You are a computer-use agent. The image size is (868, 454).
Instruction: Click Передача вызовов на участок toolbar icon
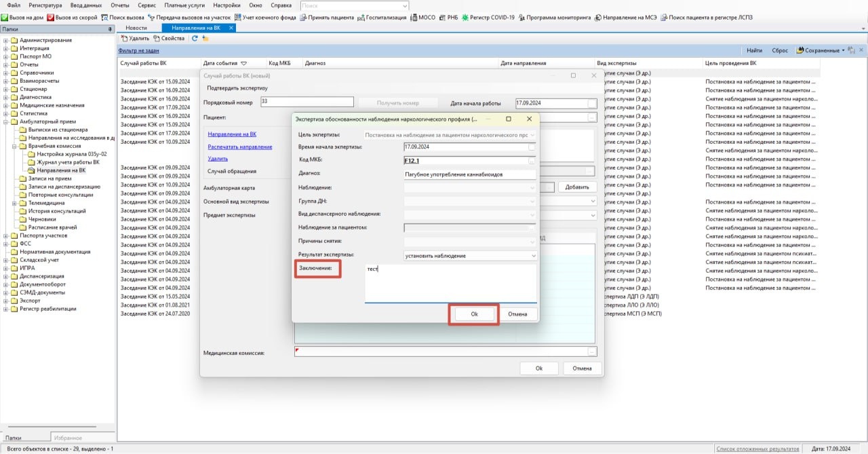click(x=151, y=17)
